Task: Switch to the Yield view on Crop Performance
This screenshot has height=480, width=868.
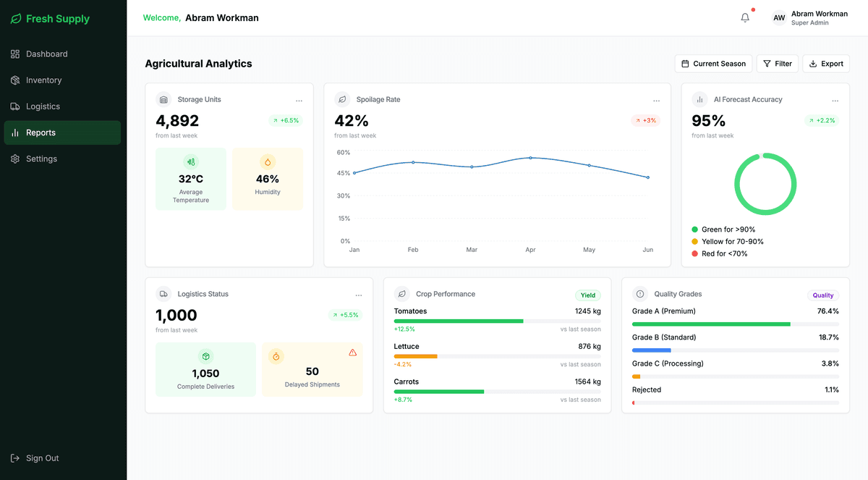Action: [x=587, y=295]
